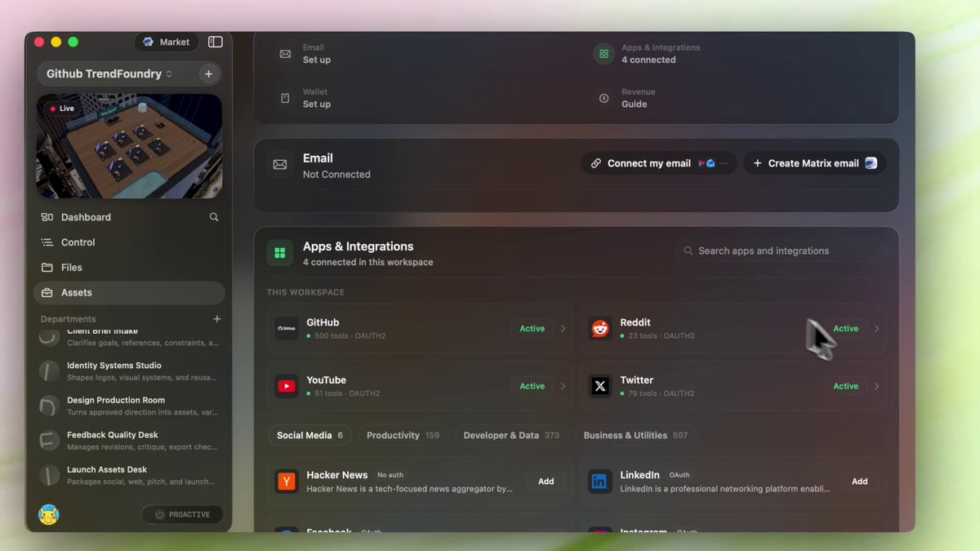Toggle the sidebar panel icon
The width and height of the screenshot is (980, 551).
216,42
